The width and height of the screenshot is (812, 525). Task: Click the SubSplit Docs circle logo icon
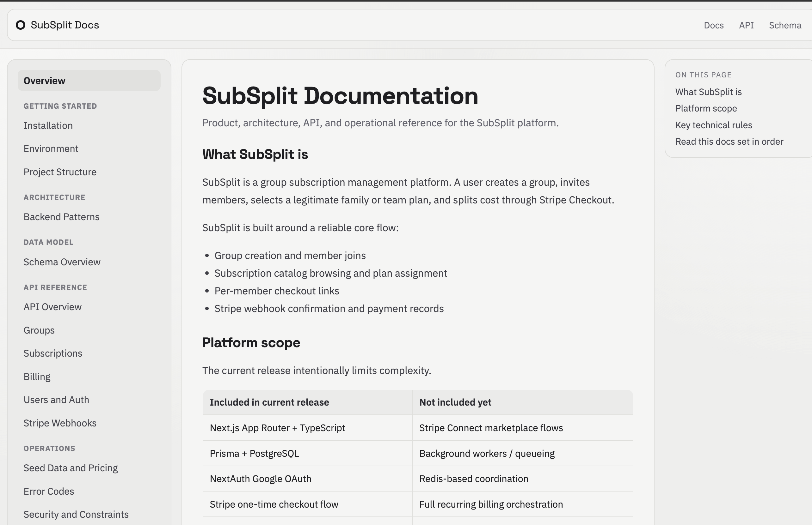click(x=21, y=25)
